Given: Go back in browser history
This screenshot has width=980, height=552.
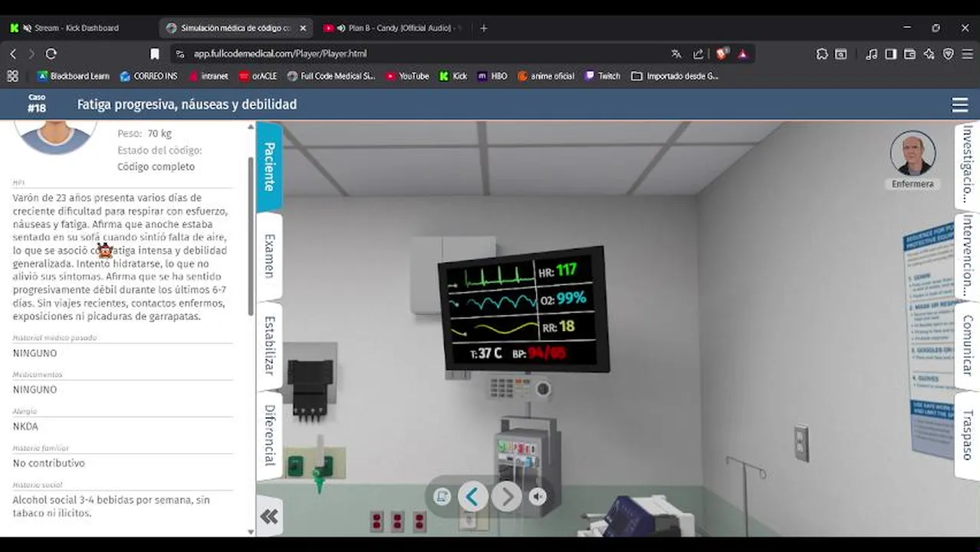Looking at the screenshot, I should 13,54.
